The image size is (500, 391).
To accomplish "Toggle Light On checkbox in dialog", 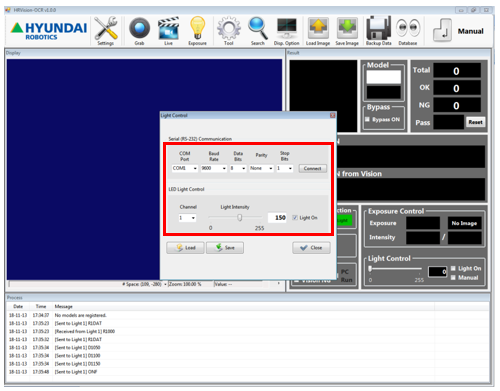I will pyautogui.click(x=295, y=218).
